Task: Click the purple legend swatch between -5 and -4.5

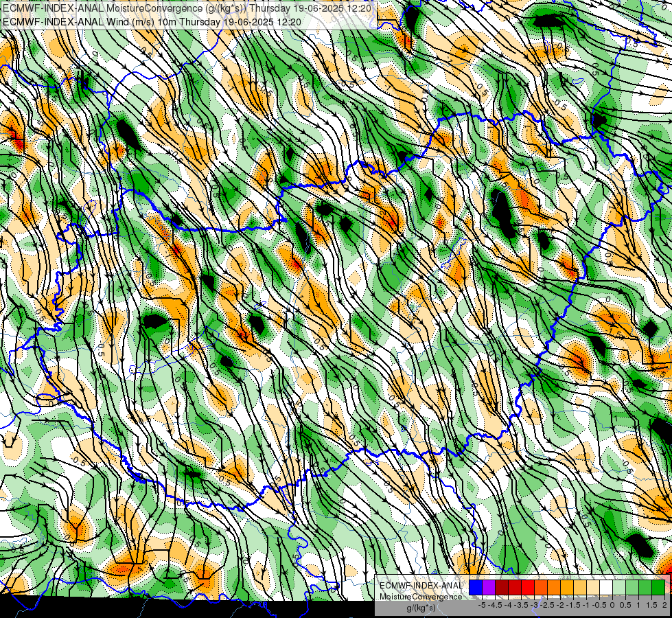Action: pyautogui.click(x=489, y=587)
